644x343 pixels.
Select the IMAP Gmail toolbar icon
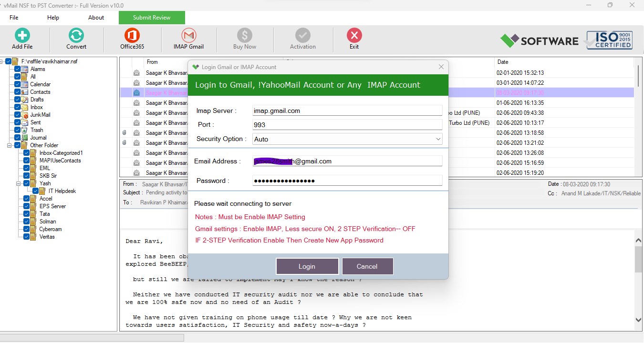(189, 36)
